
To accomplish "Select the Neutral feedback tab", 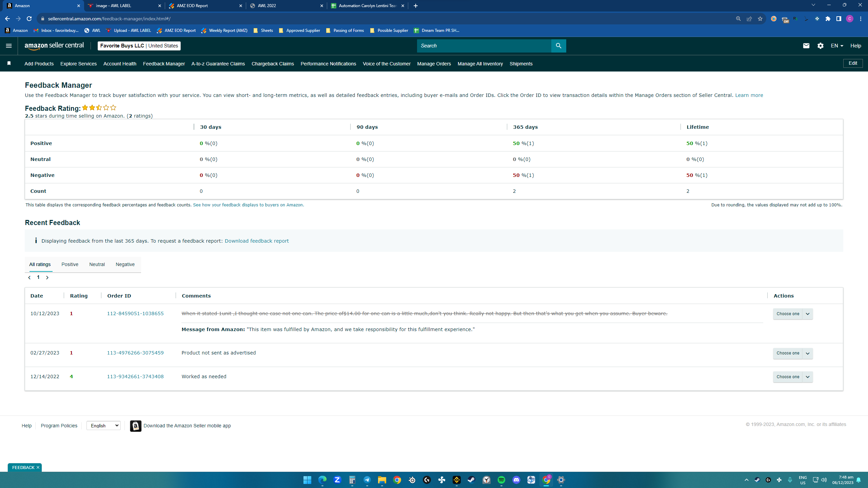I will [97, 264].
